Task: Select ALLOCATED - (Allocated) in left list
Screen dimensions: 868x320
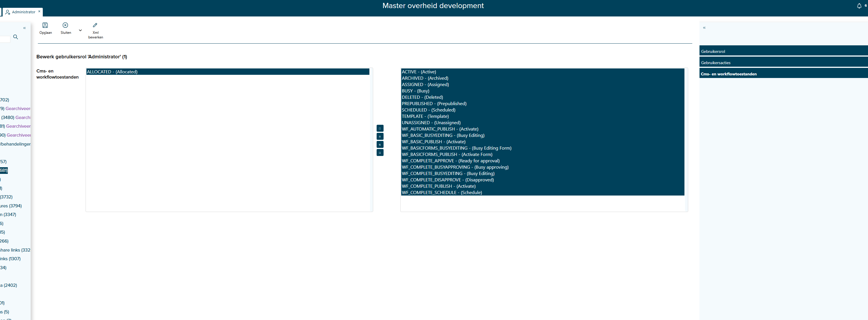Action: pyautogui.click(x=112, y=72)
